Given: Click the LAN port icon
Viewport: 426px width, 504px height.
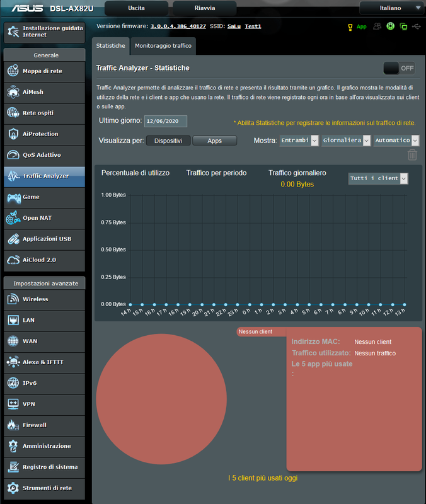Looking at the screenshot, I should pyautogui.click(x=13, y=320).
